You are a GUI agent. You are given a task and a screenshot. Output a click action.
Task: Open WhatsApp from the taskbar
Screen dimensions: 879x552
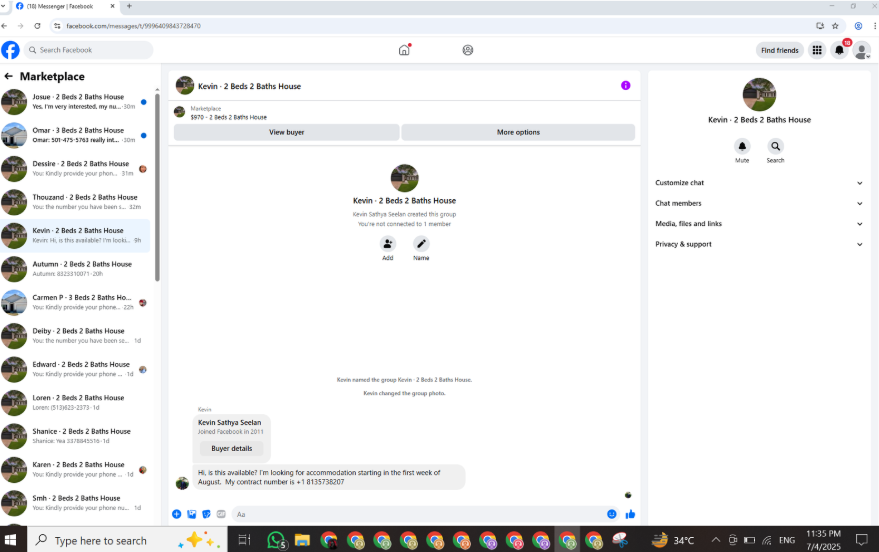click(276, 540)
